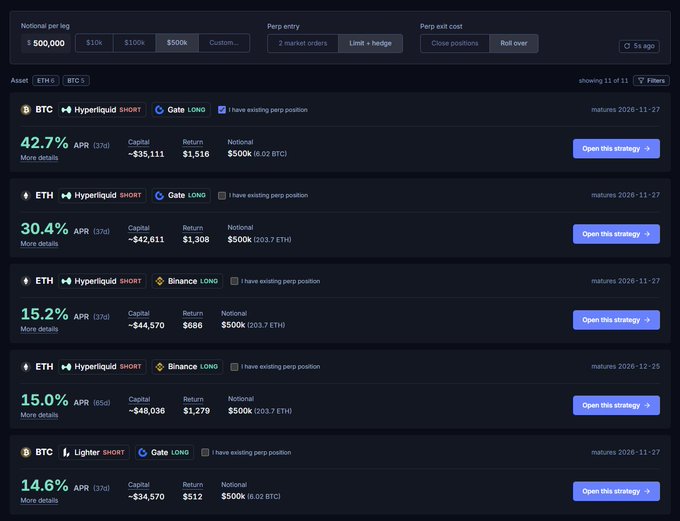This screenshot has height=521, width=680.
Task: Switch perp entry to 2 market orders
Action: click(303, 43)
